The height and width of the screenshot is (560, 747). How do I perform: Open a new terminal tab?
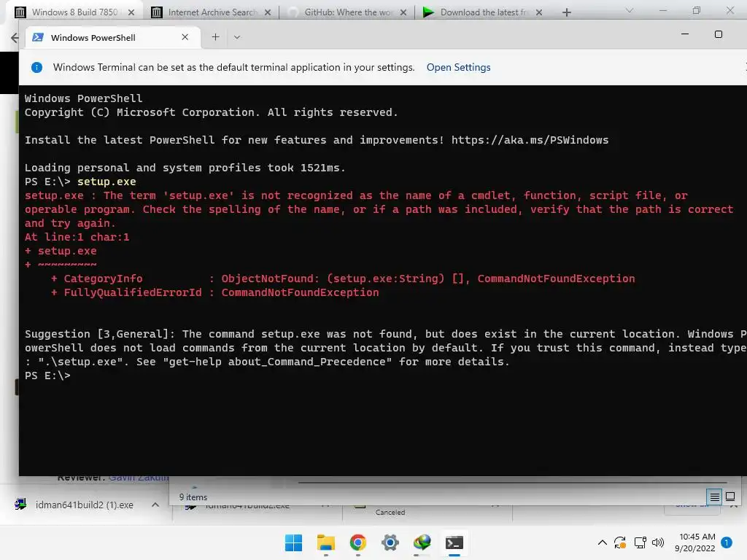pyautogui.click(x=215, y=37)
